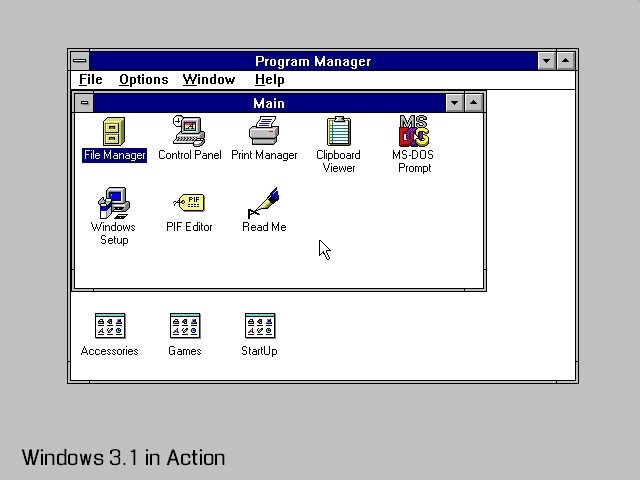Viewport: 640px width, 480px height.
Task: Click the Program Manager title bar
Action: tap(313, 61)
